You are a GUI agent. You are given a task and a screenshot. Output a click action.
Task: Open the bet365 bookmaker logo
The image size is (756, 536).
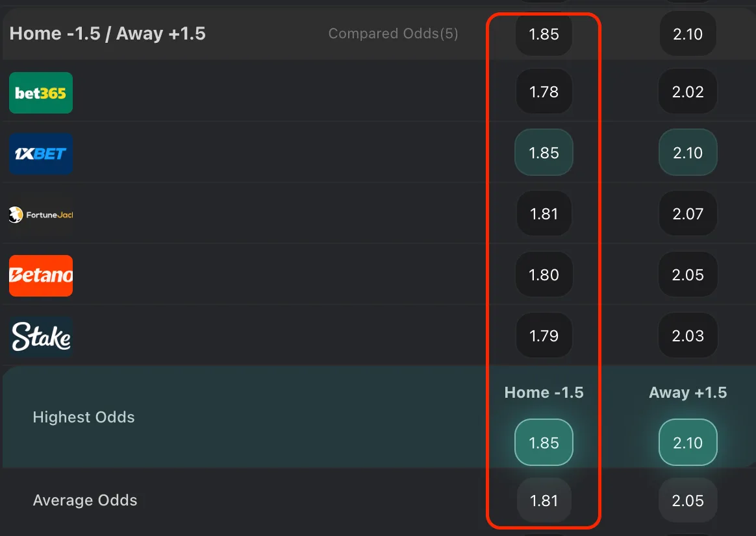[40, 93]
